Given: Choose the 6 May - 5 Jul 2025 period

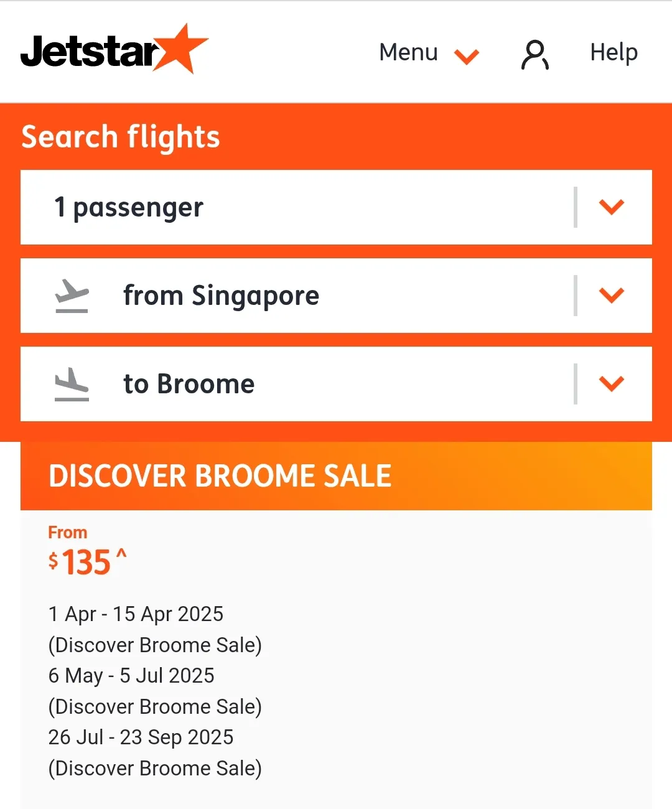Looking at the screenshot, I should pos(131,676).
